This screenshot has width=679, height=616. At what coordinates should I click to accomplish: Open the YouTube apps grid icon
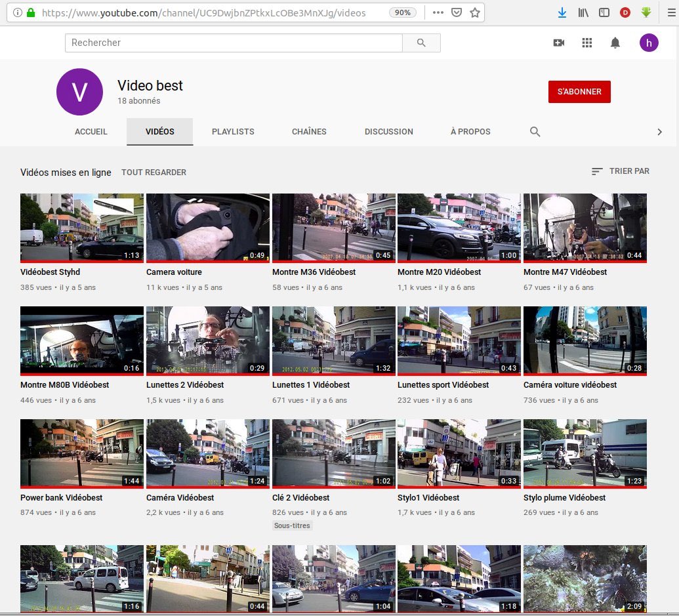pyautogui.click(x=586, y=43)
